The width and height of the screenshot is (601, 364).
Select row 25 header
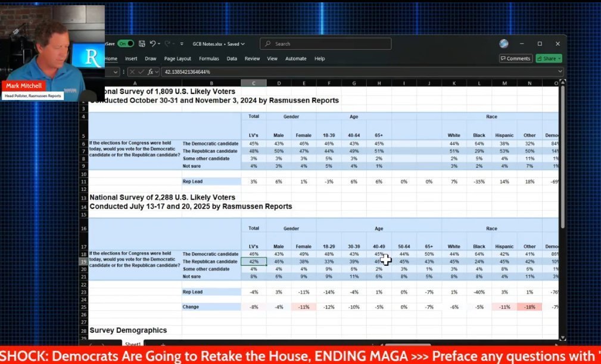(x=83, y=307)
